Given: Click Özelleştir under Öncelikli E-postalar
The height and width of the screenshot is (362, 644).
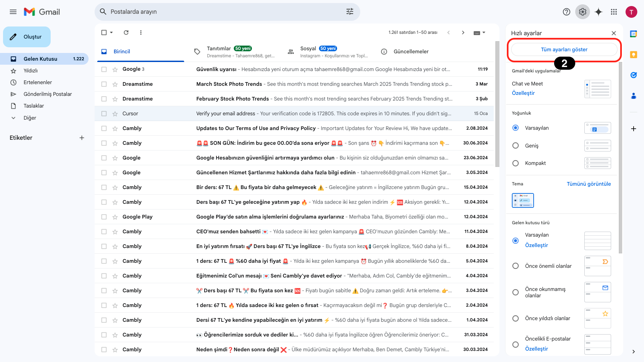Looking at the screenshot, I should pos(536,349).
